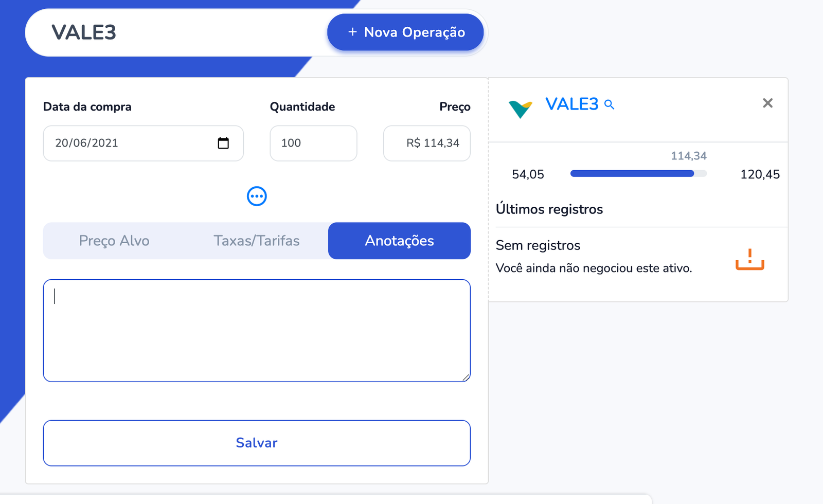
Task: Click the plus icon in Nova Operação
Action: click(x=352, y=32)
